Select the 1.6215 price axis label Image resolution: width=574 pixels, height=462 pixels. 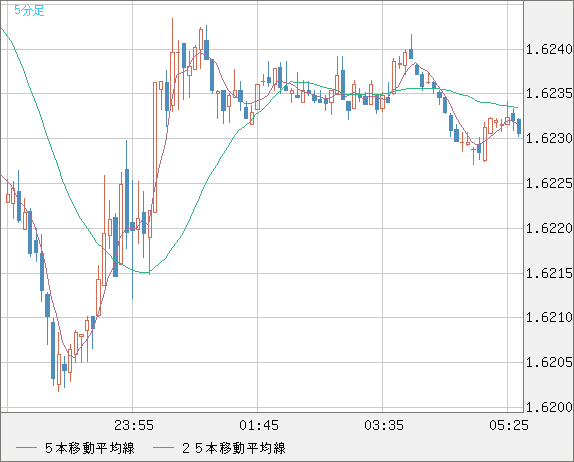[549, 273]
